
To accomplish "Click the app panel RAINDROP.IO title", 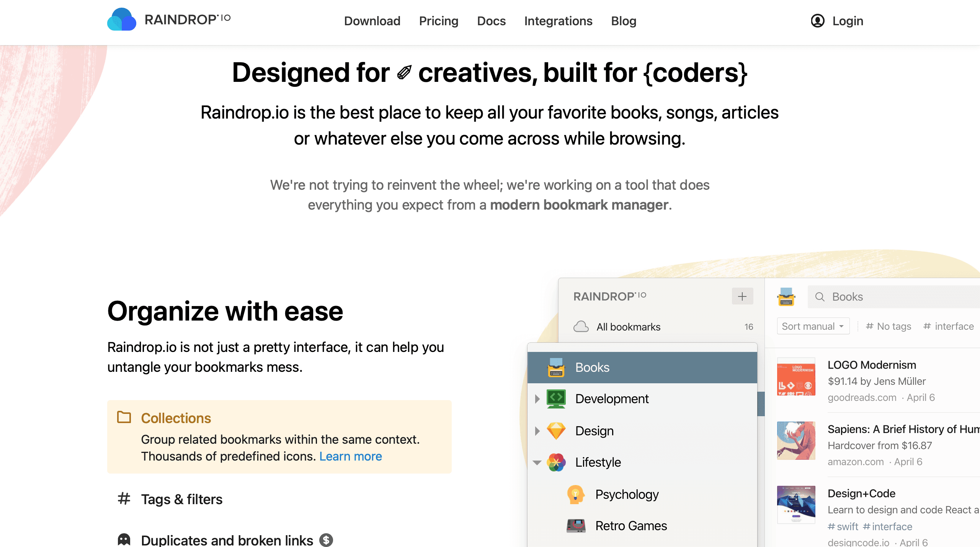I will pyautogui.click(x=610, y=296).
